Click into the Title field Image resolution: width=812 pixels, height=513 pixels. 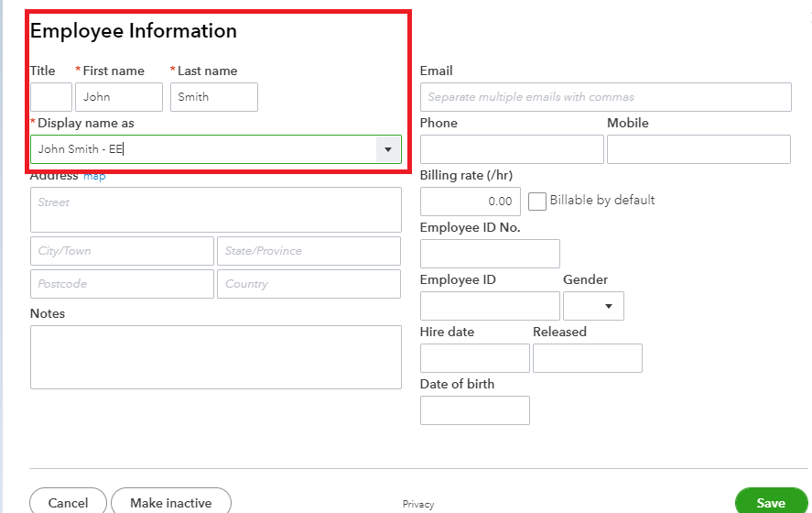pos(51,97)
